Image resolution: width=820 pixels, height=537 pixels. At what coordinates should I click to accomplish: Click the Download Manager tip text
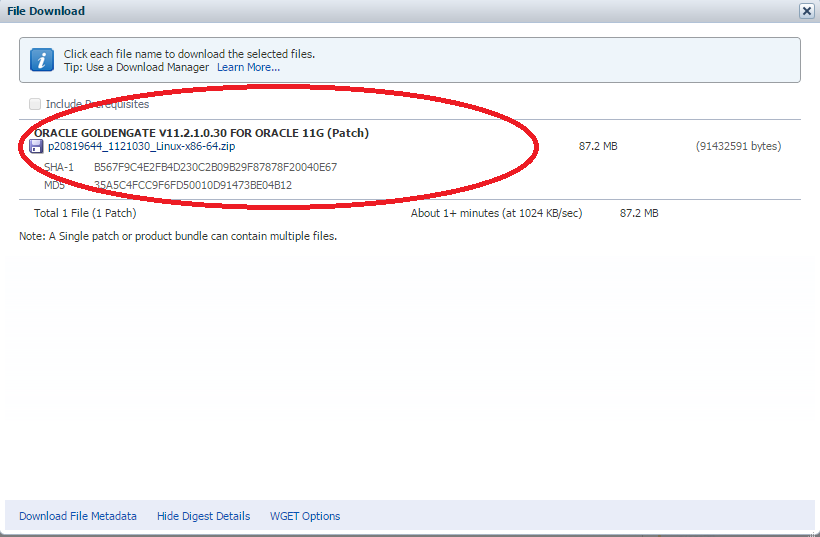tap(137, 67)
